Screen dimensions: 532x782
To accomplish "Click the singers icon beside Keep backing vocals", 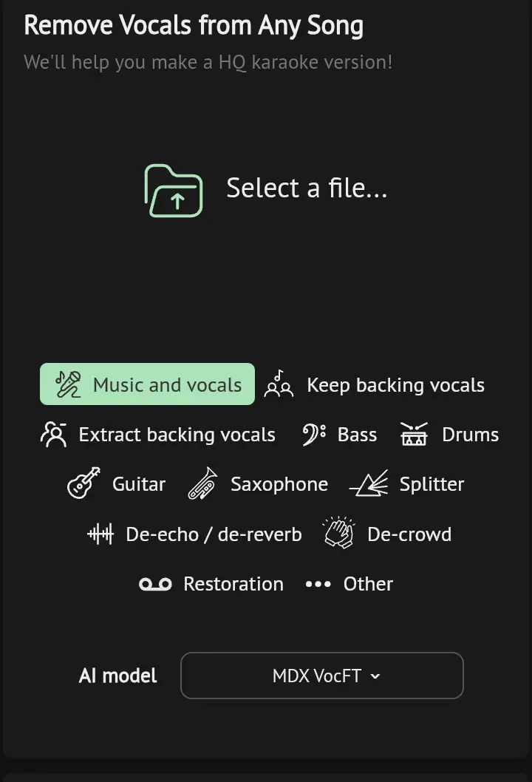I will tap(279, 384).
